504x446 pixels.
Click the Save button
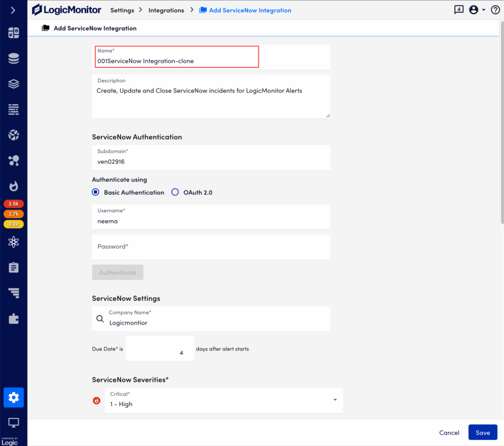coord(482,433)
